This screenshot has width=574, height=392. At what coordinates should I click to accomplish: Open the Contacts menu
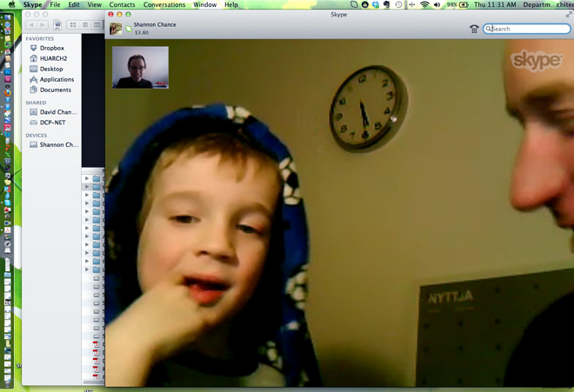coord(122,5)
